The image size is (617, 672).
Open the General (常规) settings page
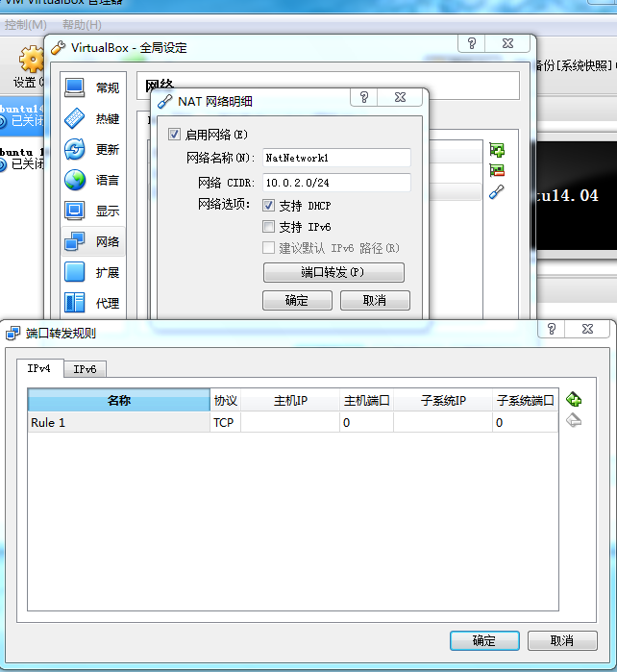point(93,87)
